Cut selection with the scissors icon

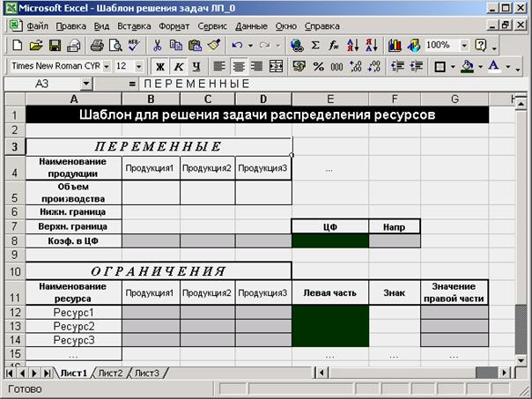tap(157, 45)
